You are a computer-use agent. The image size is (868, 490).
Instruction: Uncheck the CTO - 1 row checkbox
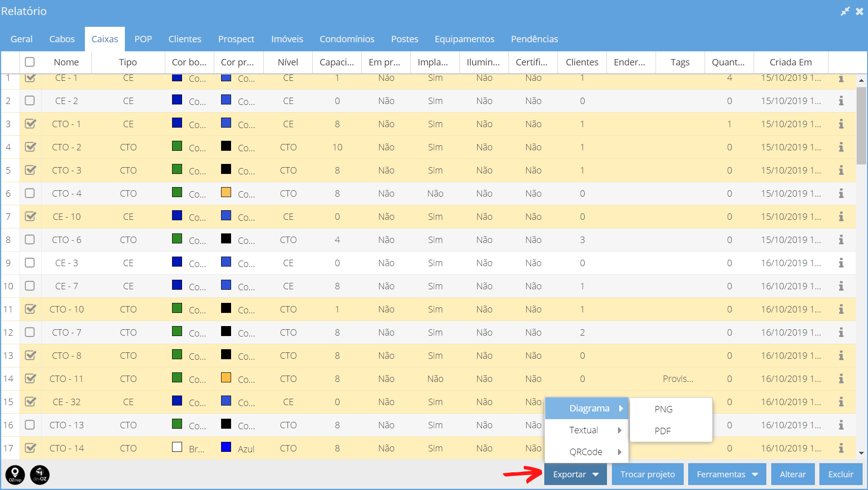30,124
